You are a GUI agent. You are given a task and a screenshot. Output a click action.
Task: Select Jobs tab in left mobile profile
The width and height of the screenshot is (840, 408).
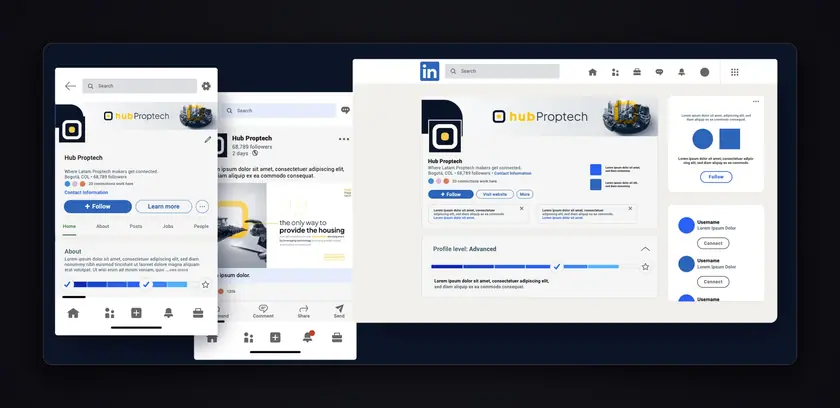pyautogui.click(x=168, y=226)
